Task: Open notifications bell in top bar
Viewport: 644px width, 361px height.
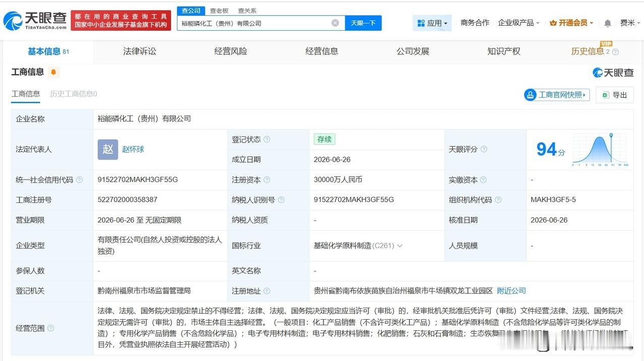Action: [608, 23]
